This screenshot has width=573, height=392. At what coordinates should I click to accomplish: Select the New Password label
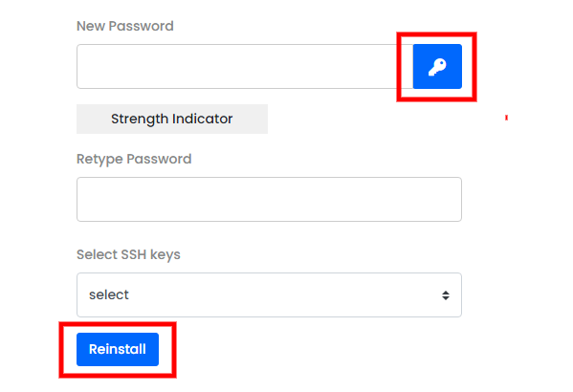[125, 26]
